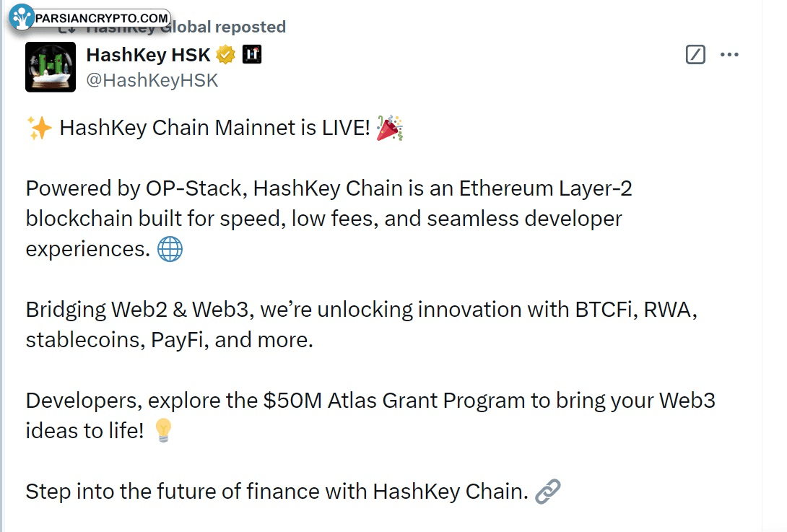Click the $50M Atlas Grant Program sentence
The width and height of the screenshot is (787, 532).
[x=370, y=401]
